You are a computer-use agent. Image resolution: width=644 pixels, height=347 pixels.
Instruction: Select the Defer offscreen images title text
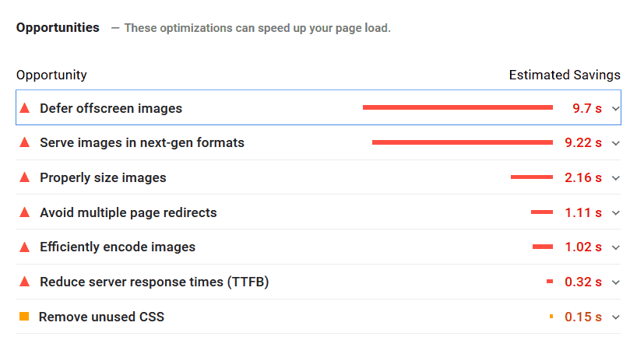111,108
